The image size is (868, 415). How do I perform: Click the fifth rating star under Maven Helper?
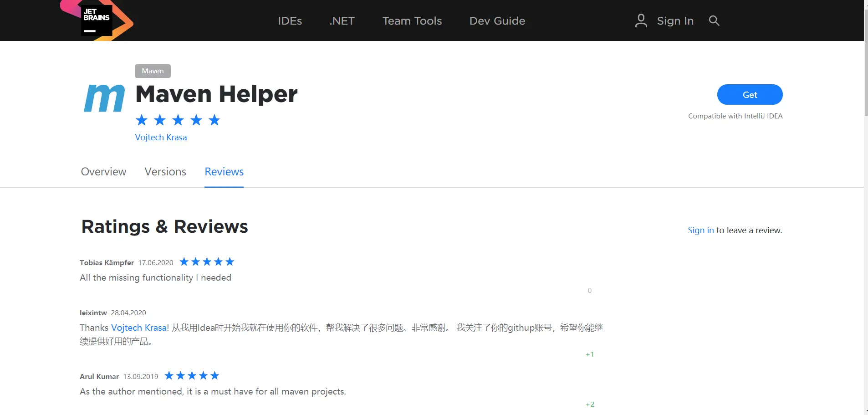213,120
